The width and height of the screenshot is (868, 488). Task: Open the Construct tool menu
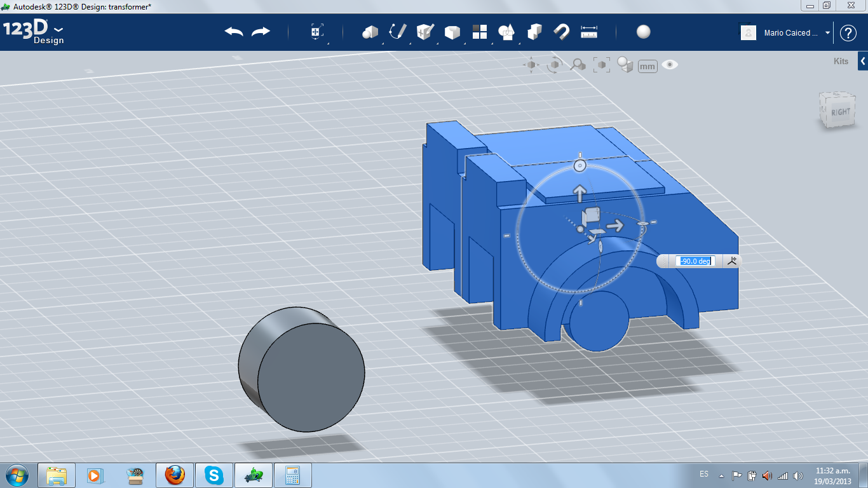(x=424, y=32)
